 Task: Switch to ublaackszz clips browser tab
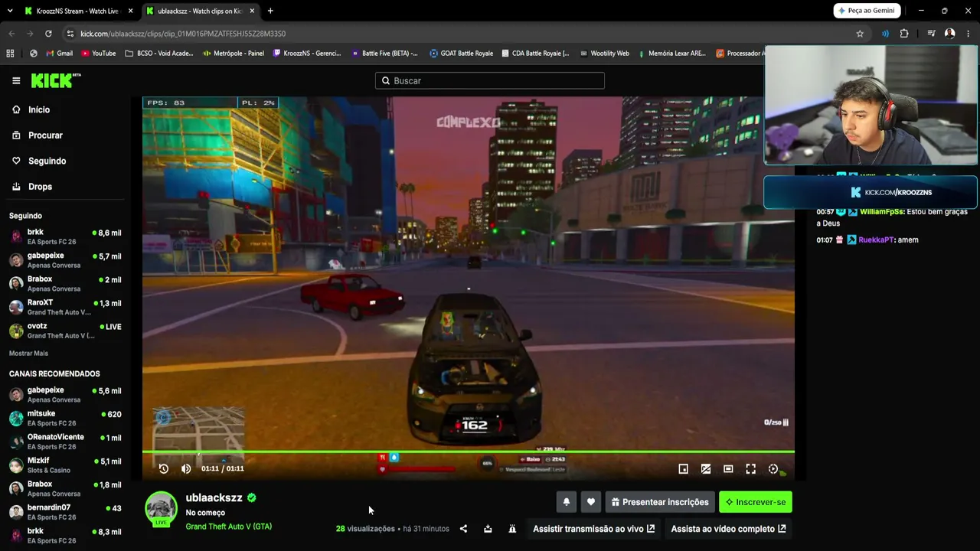click(199, 11)
